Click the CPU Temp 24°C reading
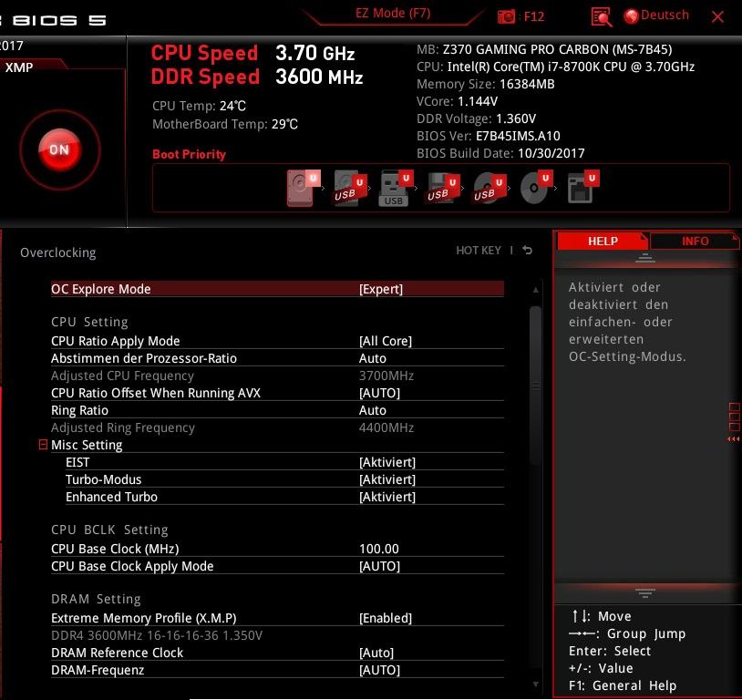Screen dimensions: 742x700 click(x=199, y=106)
